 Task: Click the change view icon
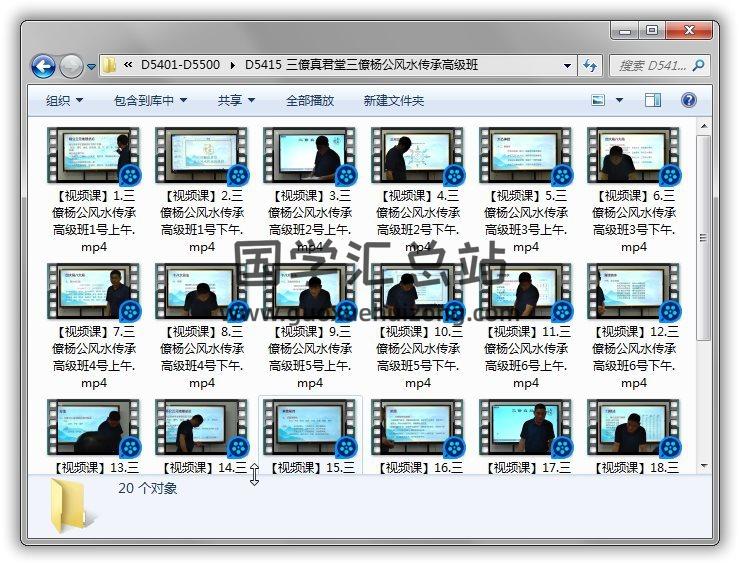pyautogui.click(x=599, y=100)
